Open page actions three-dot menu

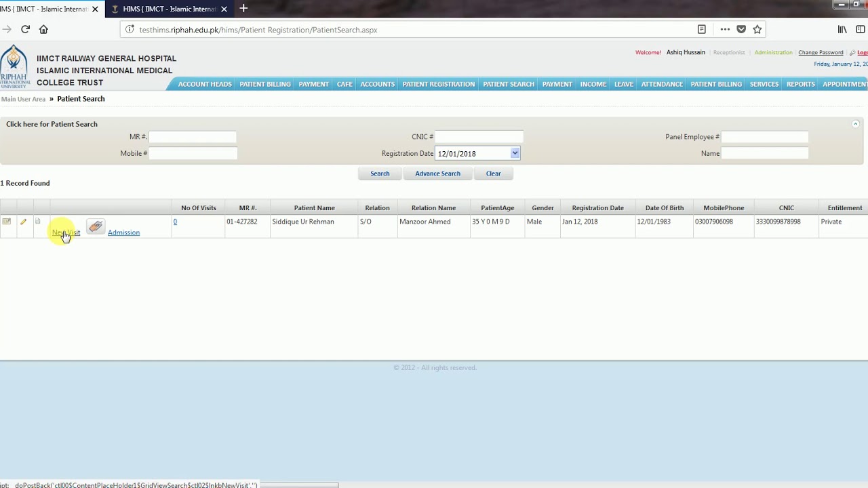coord(725,29)
